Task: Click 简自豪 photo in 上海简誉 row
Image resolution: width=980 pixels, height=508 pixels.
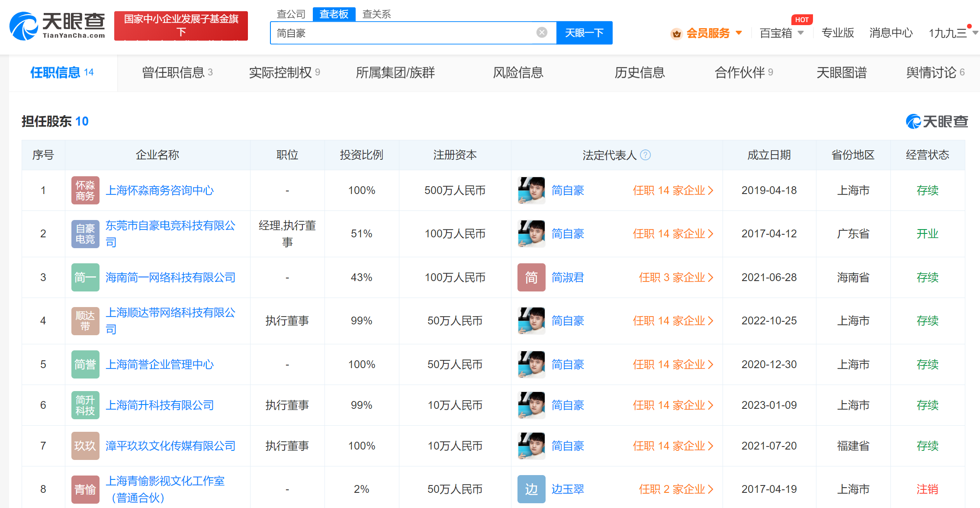Action: click(x=531, y=365)
